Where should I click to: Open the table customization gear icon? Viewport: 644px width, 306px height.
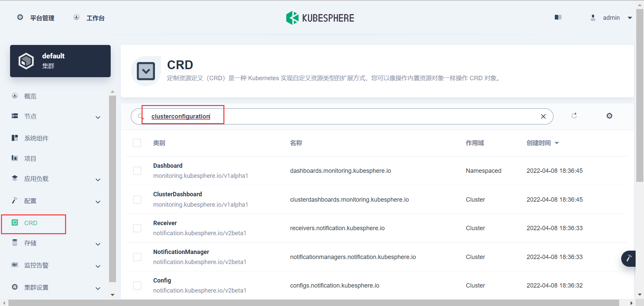click(609, 116)
